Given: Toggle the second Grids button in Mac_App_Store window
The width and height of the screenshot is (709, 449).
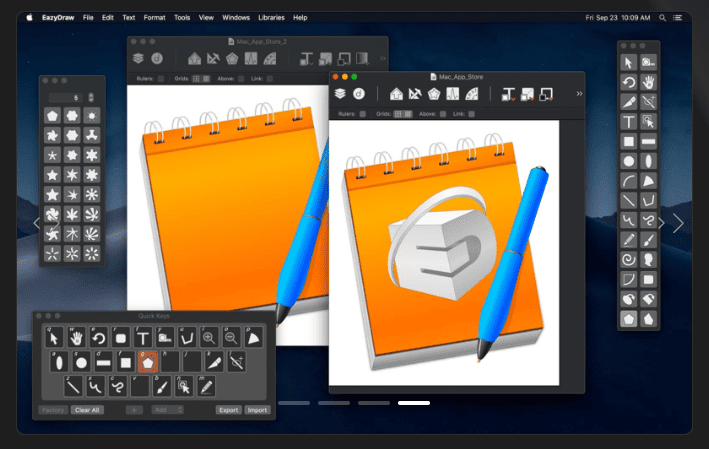Looking at the screenshot, I should [408, 114].
